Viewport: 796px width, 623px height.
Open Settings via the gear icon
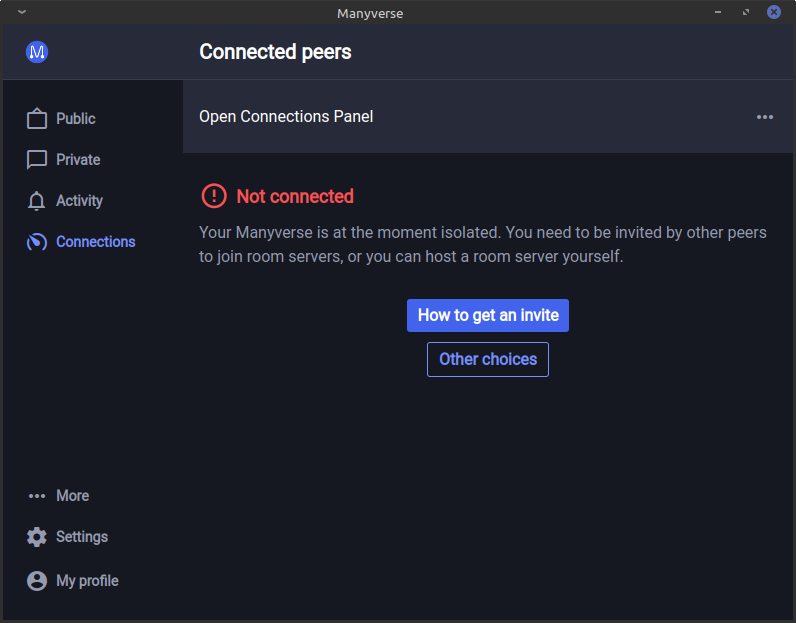click(x=37, y=537)
